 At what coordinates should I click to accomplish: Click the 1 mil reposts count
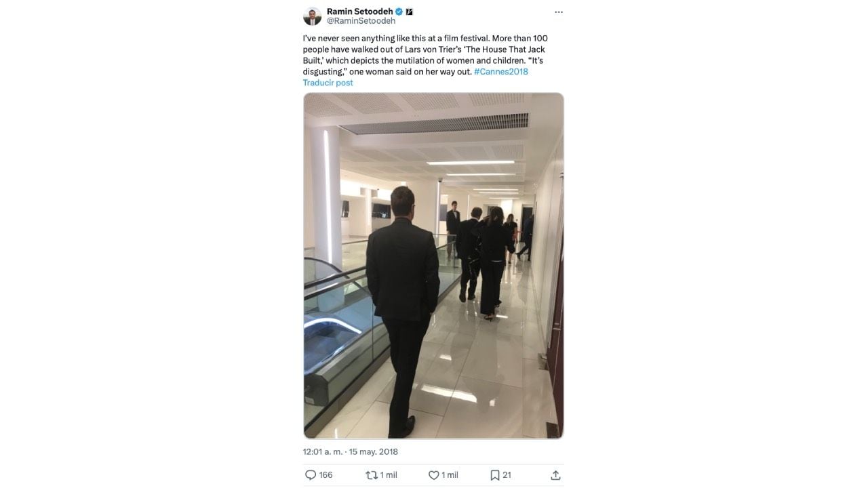click(x=389, y=475)
